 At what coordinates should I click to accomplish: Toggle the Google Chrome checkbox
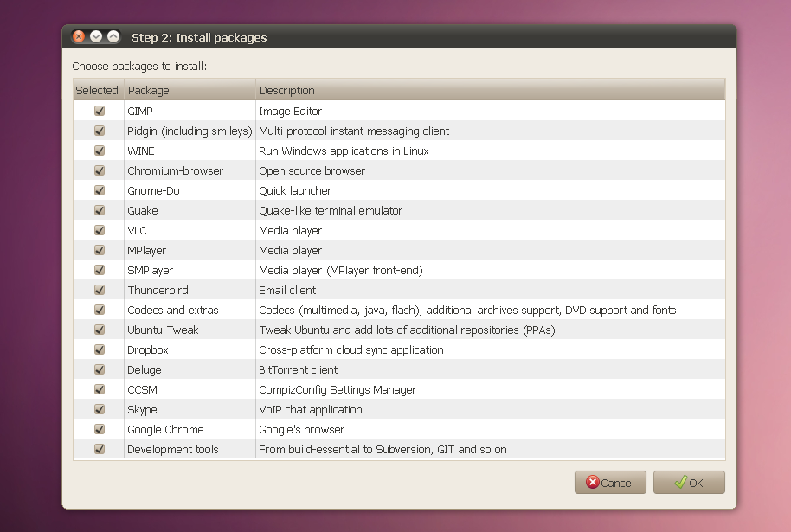[100, 430]
